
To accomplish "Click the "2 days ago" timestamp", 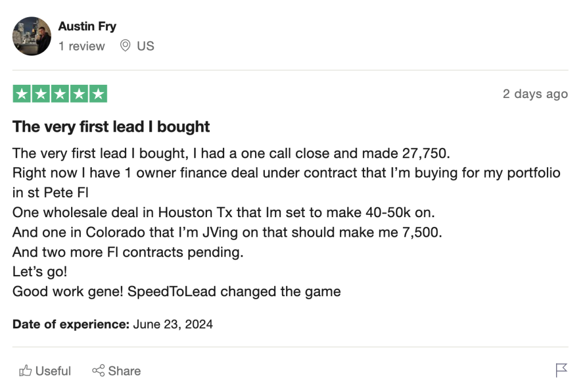I will 535,94.
